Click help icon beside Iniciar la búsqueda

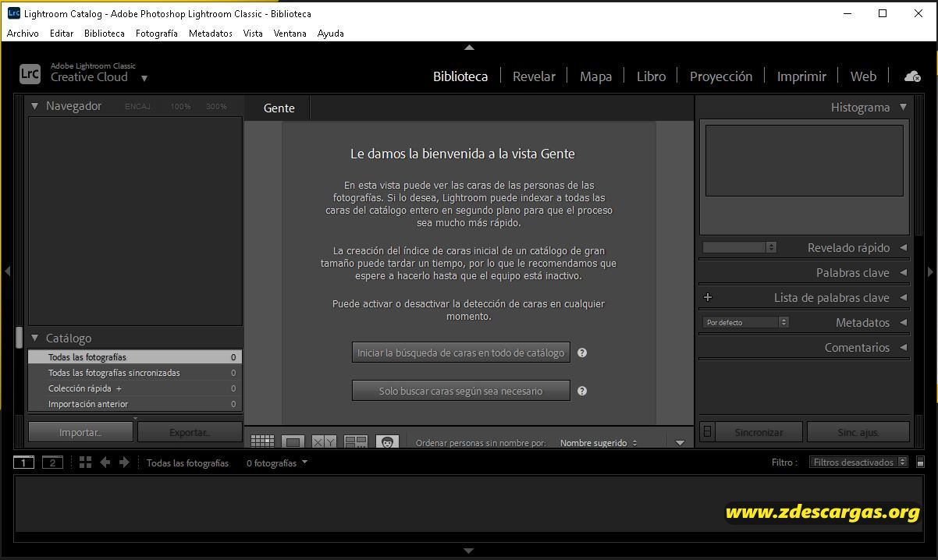(x=582, y=353)
